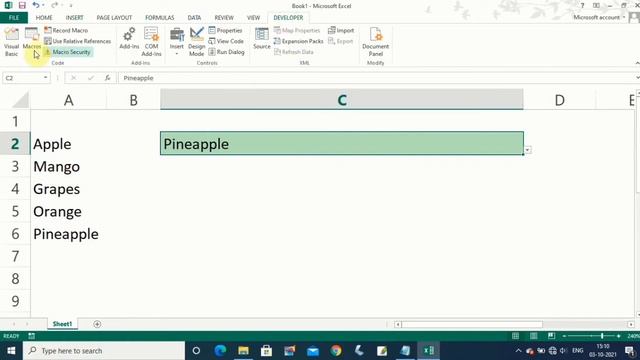Expand the formula bar
Image resolution: width=640 pixels, height=360 pixels.
[x=637, y=78]
